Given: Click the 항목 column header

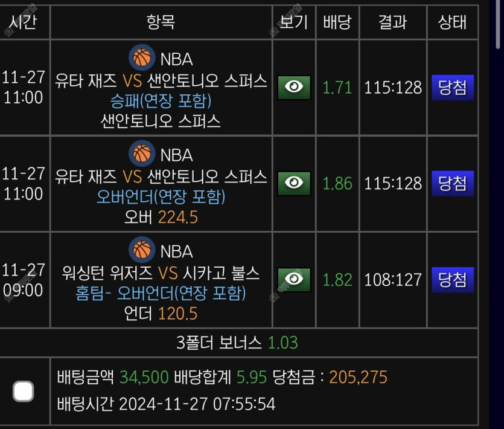Looking at the screenshot, I should click(161, 22).
